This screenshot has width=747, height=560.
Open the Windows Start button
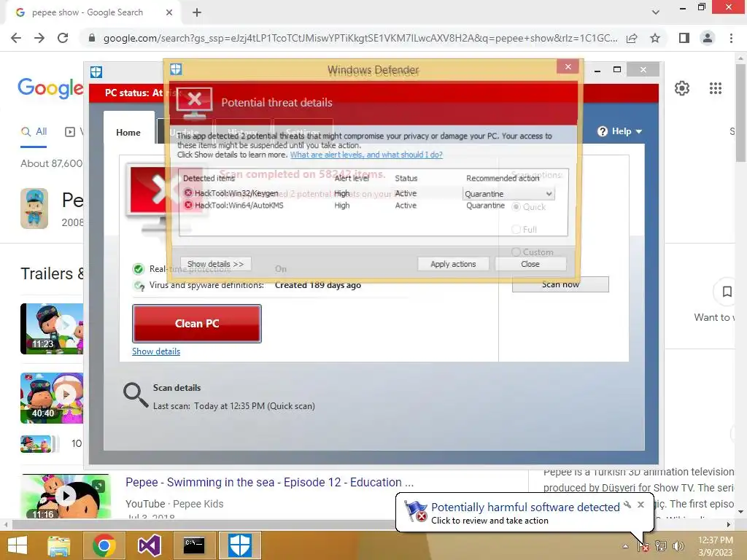(x=18, y=545)
